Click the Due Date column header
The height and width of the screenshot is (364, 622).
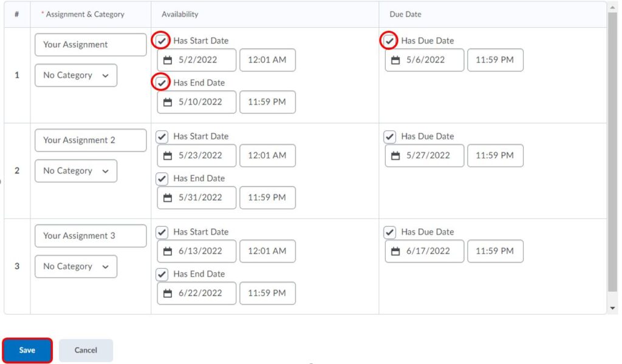coord(405,14)
